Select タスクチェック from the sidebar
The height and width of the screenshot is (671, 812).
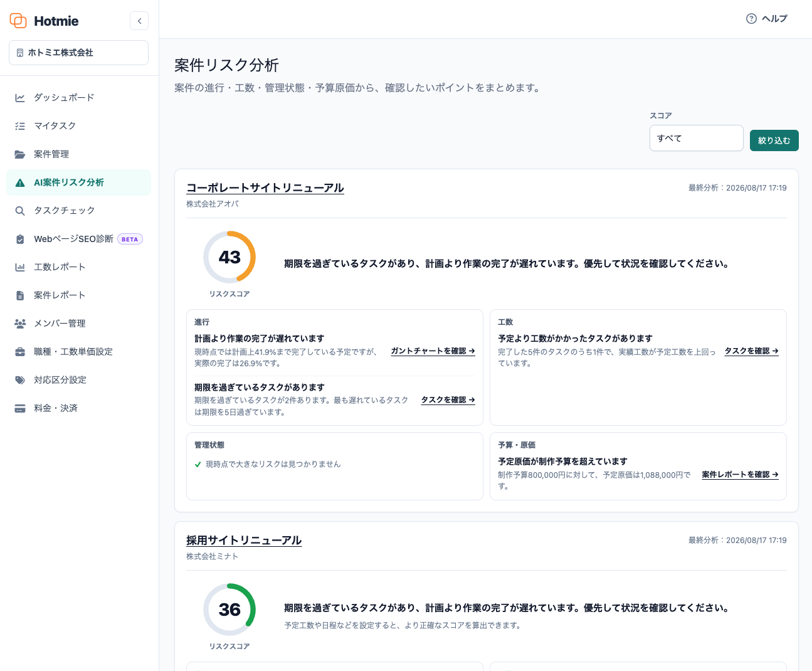[78, 211]
